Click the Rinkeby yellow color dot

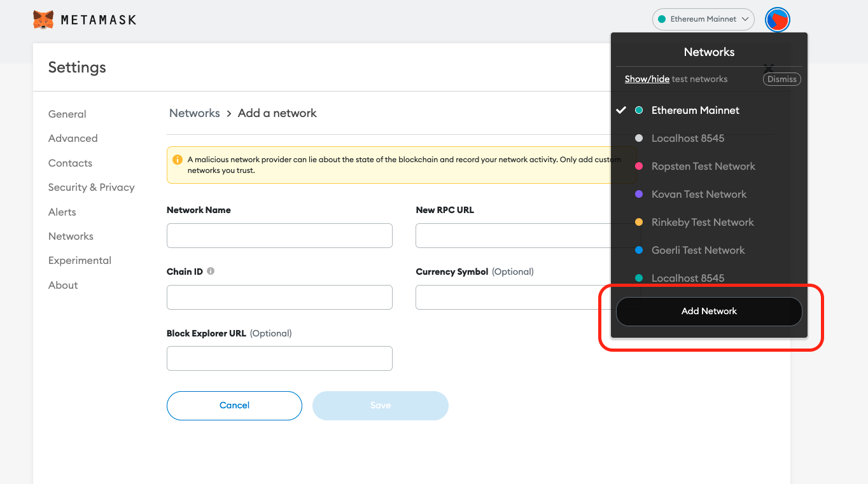click(639, 223)
